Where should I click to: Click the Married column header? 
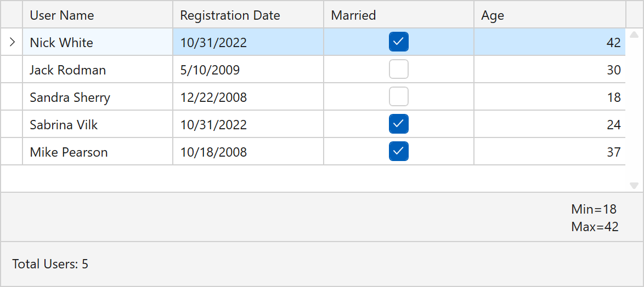click(399, 15)
